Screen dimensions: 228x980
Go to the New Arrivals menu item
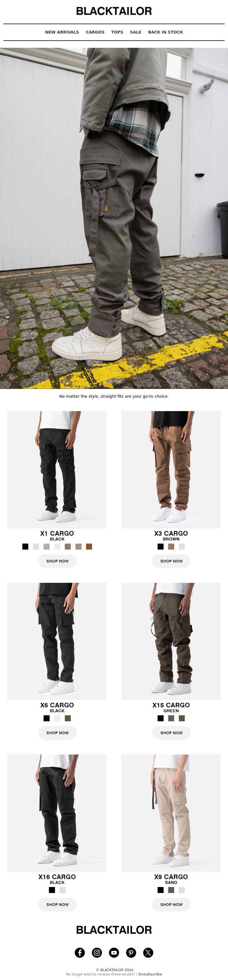[x=62, y=32]
